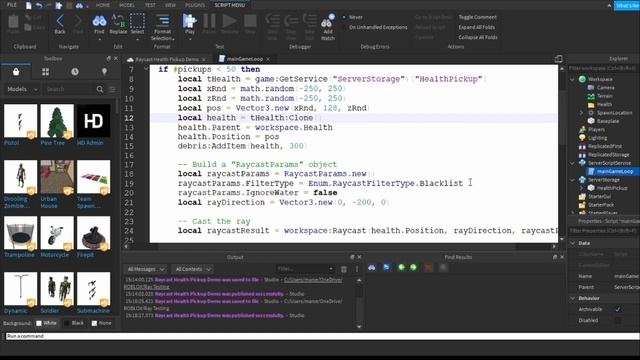Click the Find Results red stop icon
This screenshot has height=360, width=640.
[428, 267]
